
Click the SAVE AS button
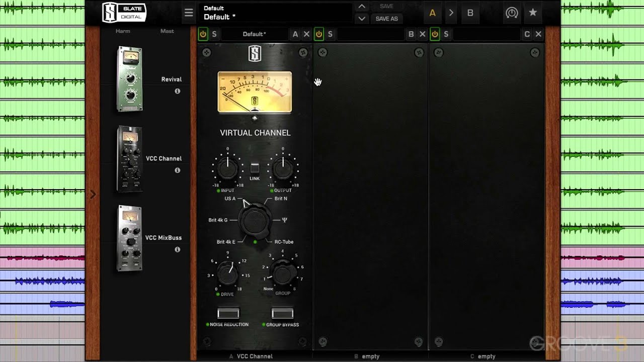387,19
